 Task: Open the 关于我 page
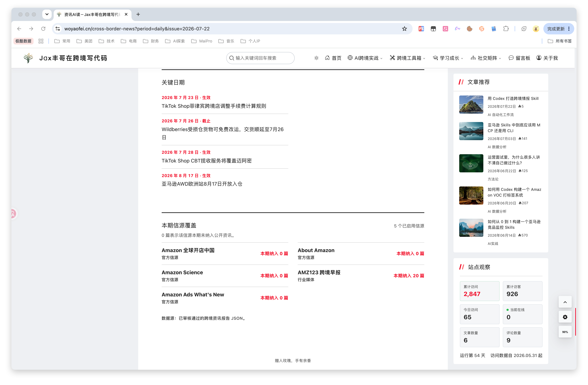click(547, 58)
